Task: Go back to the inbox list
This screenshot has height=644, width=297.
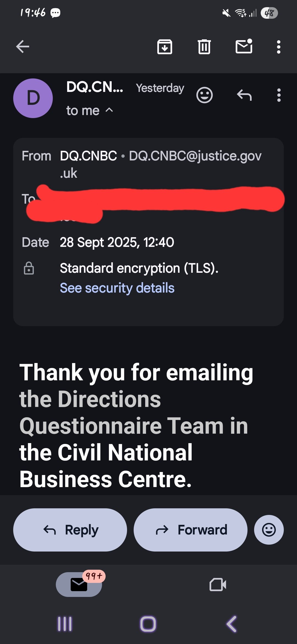Action: (23, 47)
